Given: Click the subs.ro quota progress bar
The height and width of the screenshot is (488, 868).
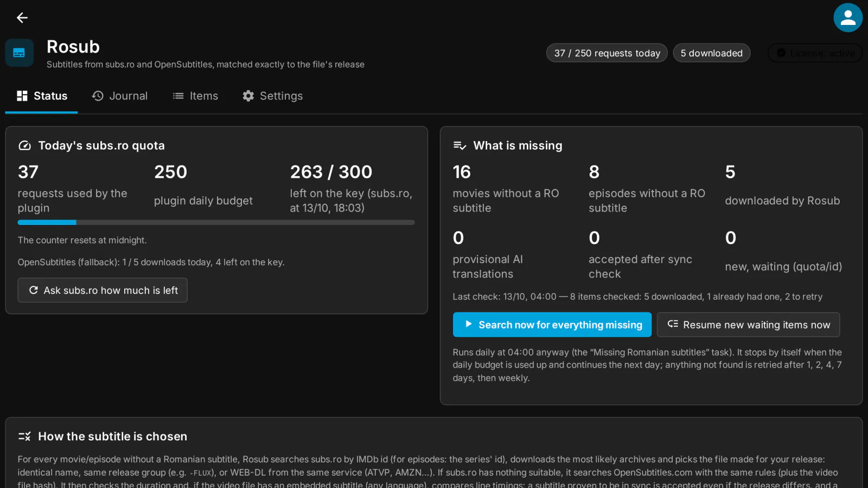Looking at the screenshot, I should 216,222.
